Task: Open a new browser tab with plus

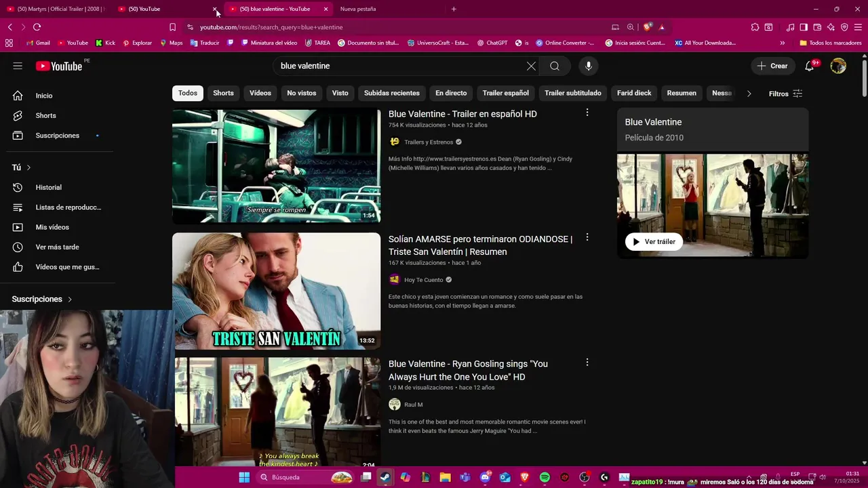Action: (x=454, y=9)
